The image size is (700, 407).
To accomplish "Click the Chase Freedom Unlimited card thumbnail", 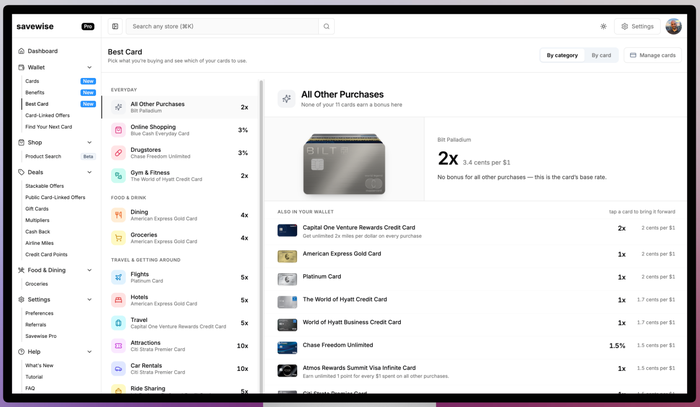I will pyautogui.click(x=287, y=348).
